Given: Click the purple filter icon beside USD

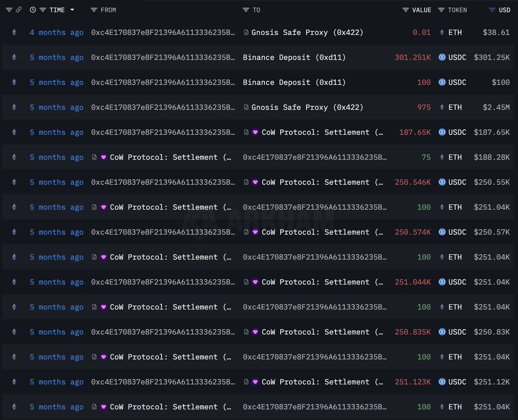Looking at the screenshot, I should pos(492,10).
